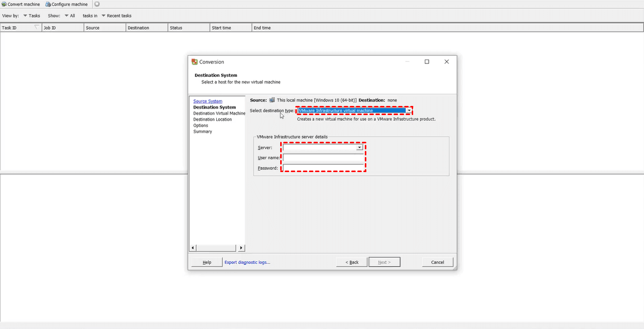Image resolution: width=644 pixels, height=329 pixels.
Task: Open Export diagnostic logs link
Action: click(247, 262)
